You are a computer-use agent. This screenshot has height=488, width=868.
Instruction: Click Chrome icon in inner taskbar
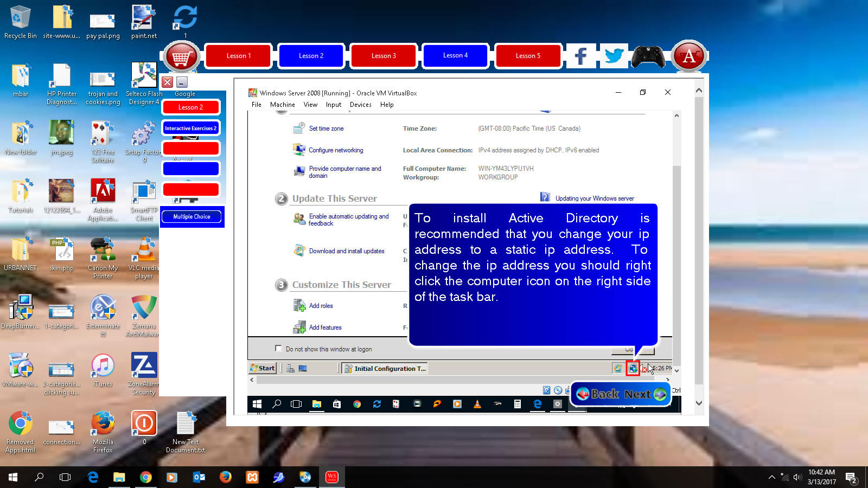coord(357,404)
